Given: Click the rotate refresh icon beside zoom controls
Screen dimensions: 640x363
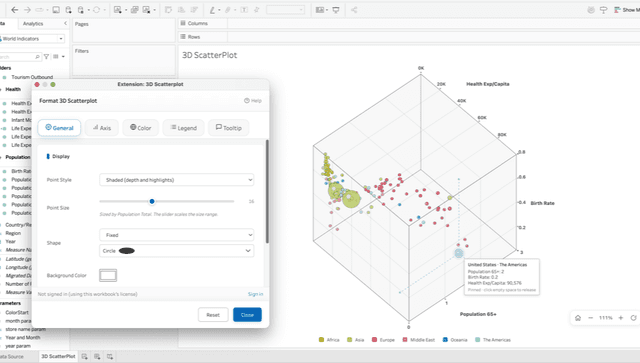Looking at the screenshot, I should [633, 318].
